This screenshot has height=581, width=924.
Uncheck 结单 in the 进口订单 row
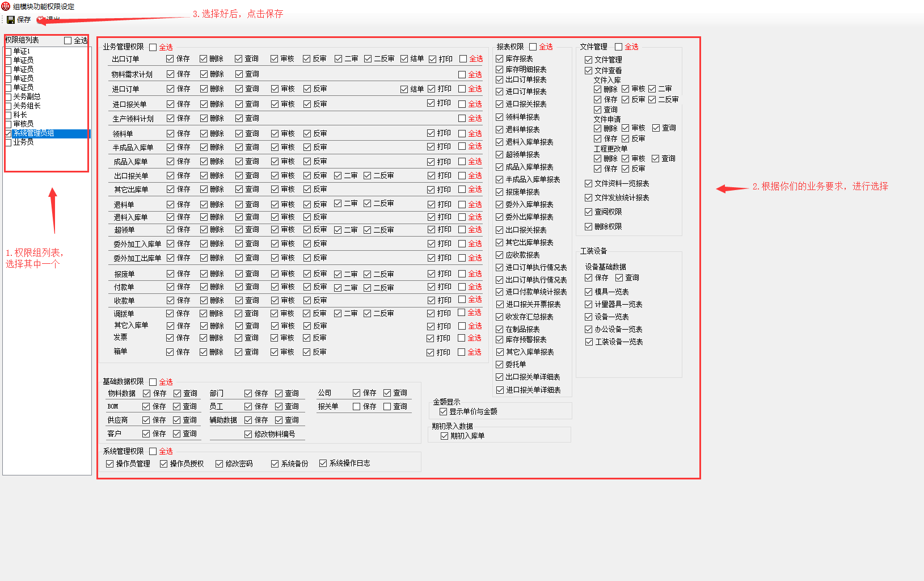(404, 89)
